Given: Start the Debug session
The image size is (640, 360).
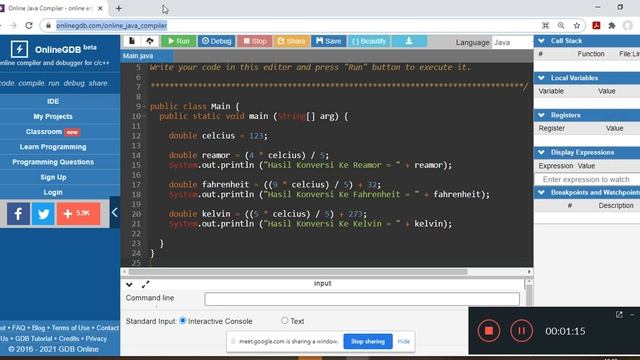Looking at the screenshot, I should [x=217, y=41].
